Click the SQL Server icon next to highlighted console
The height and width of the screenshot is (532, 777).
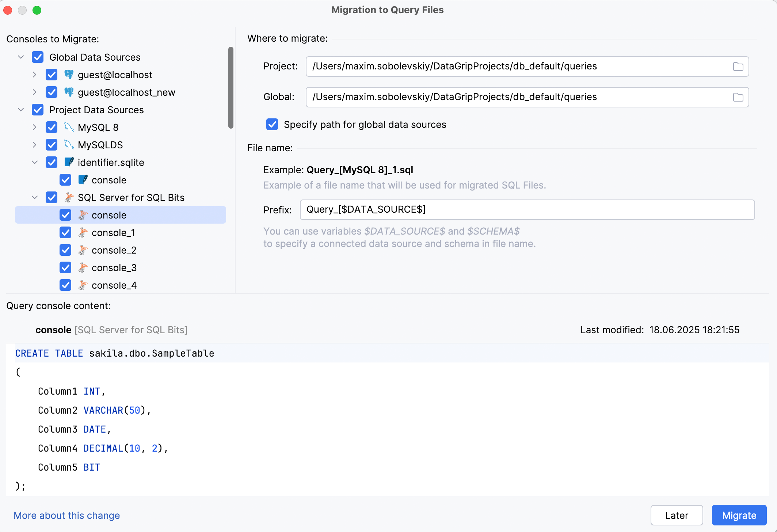click(x=83, y=215)
